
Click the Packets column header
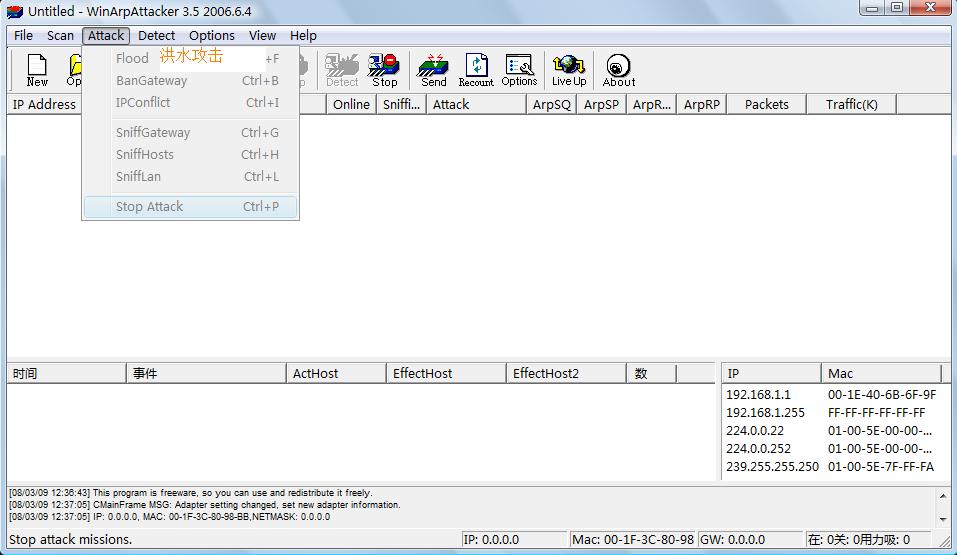[x=767, y=104]
